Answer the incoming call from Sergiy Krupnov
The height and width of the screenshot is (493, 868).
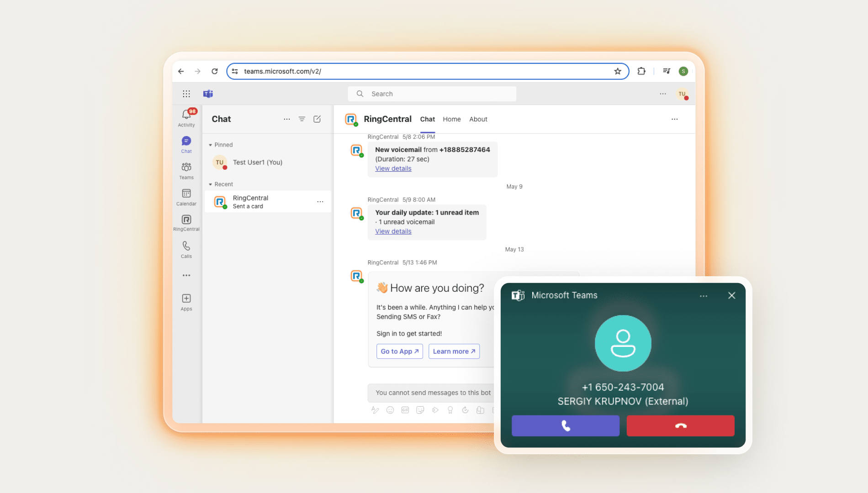tap(565, 425)
